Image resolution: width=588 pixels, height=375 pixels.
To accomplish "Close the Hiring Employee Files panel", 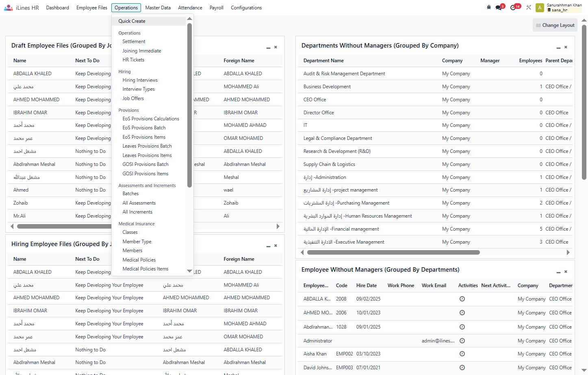I will point(276,246).
